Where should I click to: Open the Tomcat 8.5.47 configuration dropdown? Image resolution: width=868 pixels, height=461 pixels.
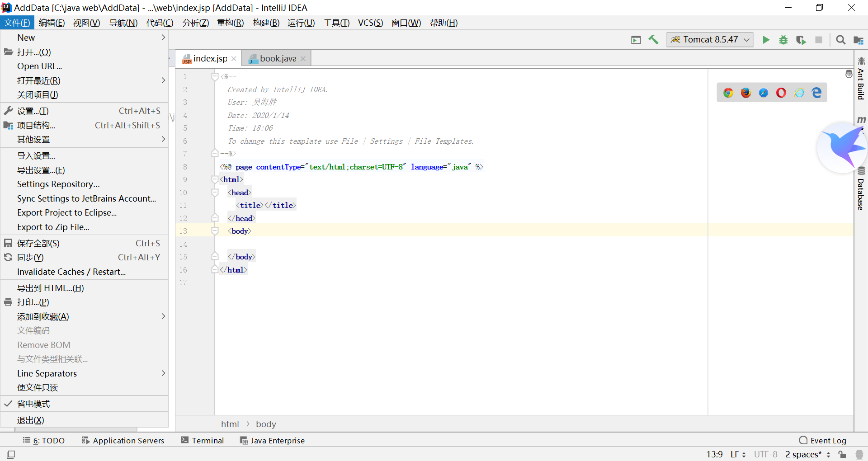click(x=710, y=40)
